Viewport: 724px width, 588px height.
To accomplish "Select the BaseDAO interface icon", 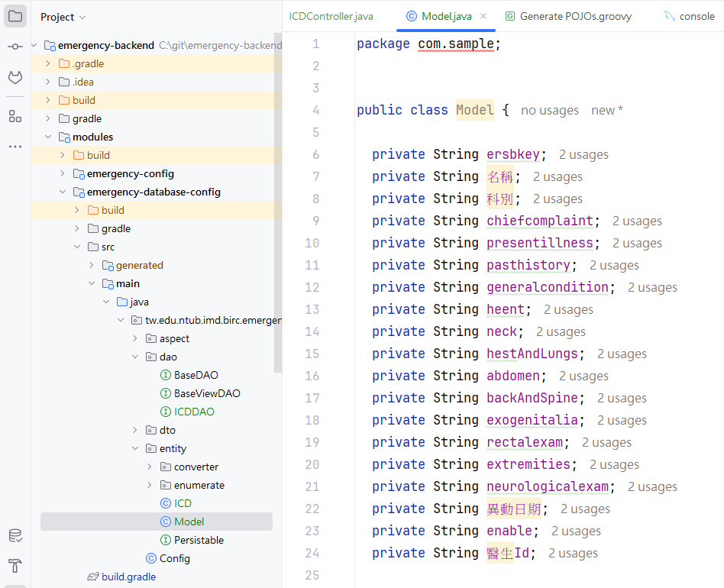I will coord(165,375).
